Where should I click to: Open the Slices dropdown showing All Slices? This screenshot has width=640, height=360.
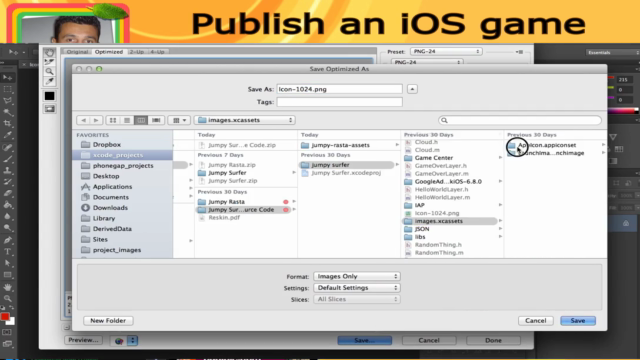coord(357,299)
